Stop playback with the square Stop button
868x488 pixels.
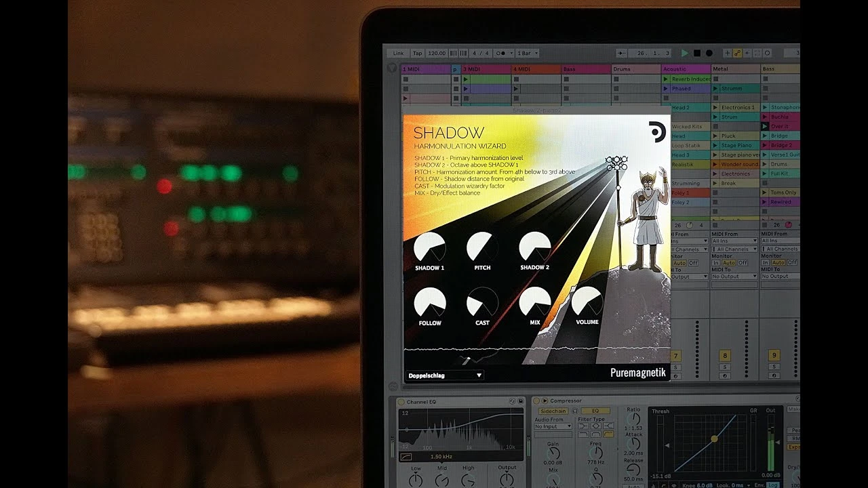[697, 53]
